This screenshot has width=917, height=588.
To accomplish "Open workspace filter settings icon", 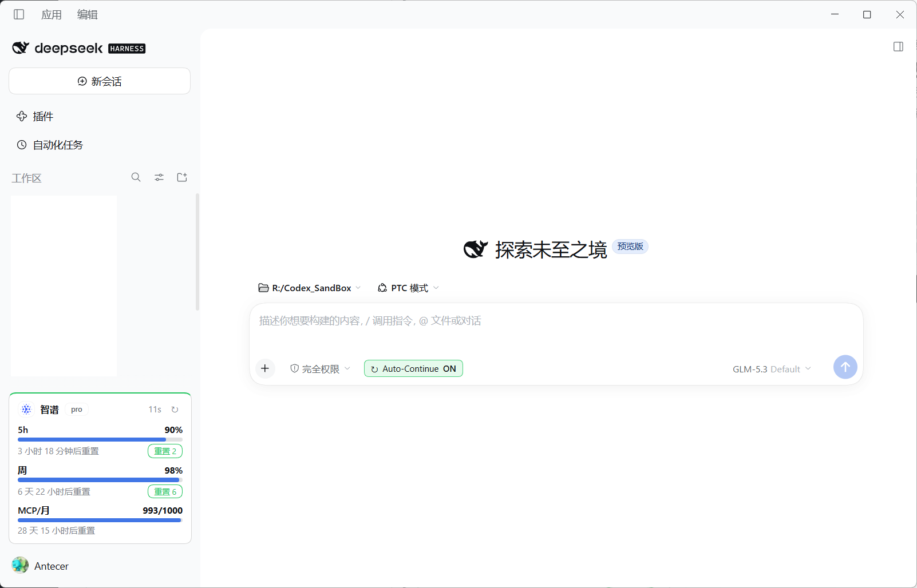I will tap(159, 177).
